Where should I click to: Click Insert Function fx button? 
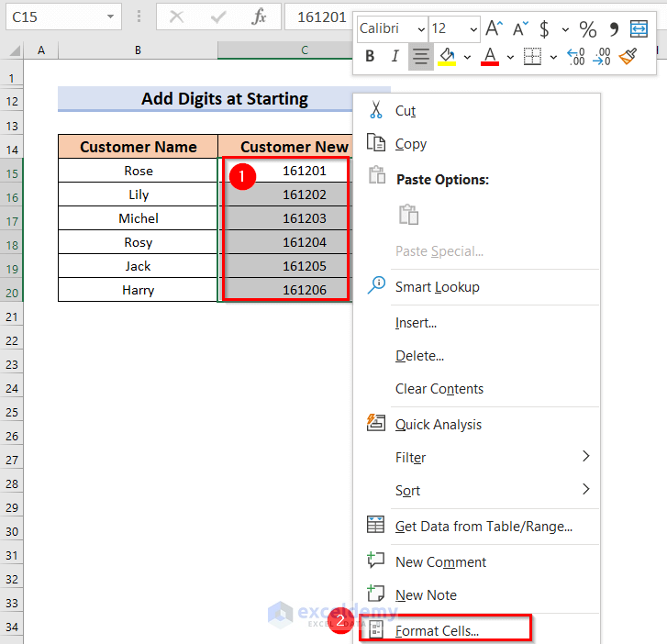(x=259, y=17)
